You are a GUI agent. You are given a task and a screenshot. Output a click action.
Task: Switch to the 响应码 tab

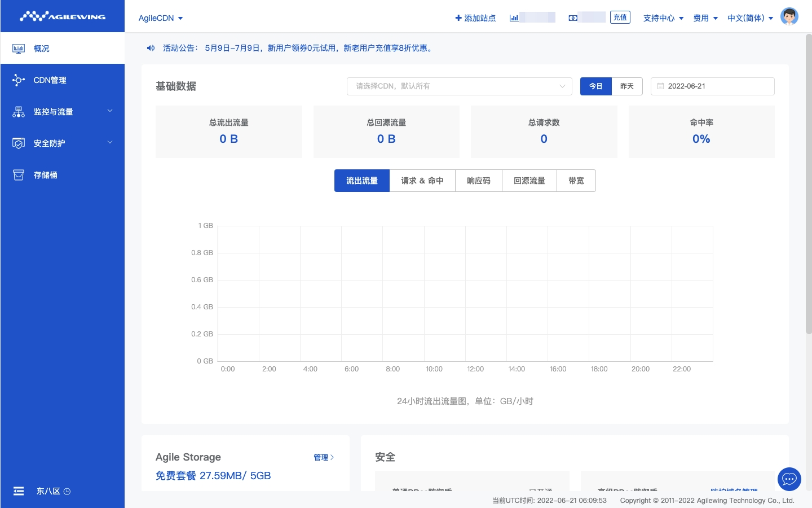click(x=478, y=181)
